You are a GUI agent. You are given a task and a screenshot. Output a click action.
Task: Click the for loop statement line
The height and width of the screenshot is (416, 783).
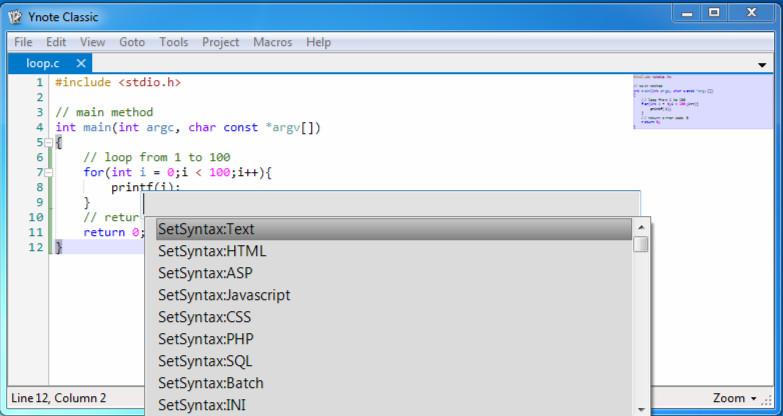point(177,172)
